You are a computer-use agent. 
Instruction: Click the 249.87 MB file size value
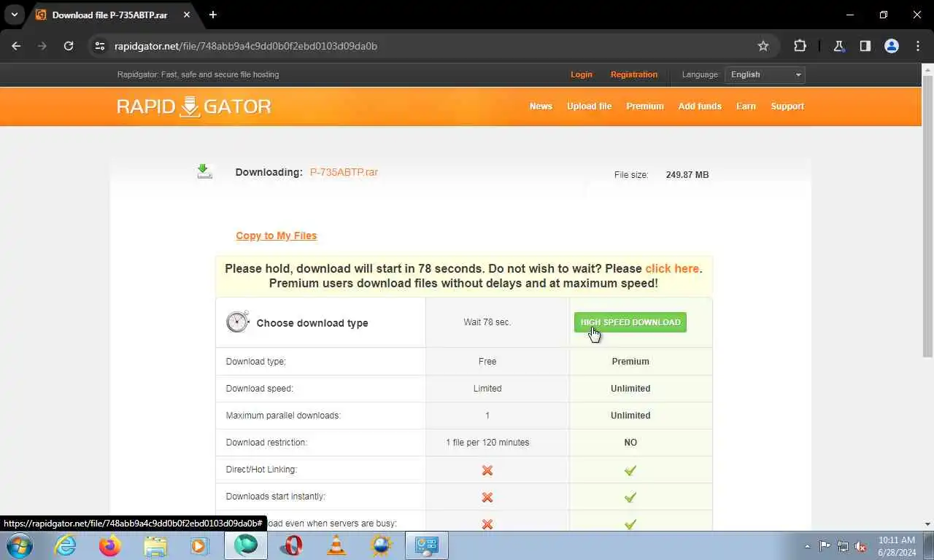point(687,175)
